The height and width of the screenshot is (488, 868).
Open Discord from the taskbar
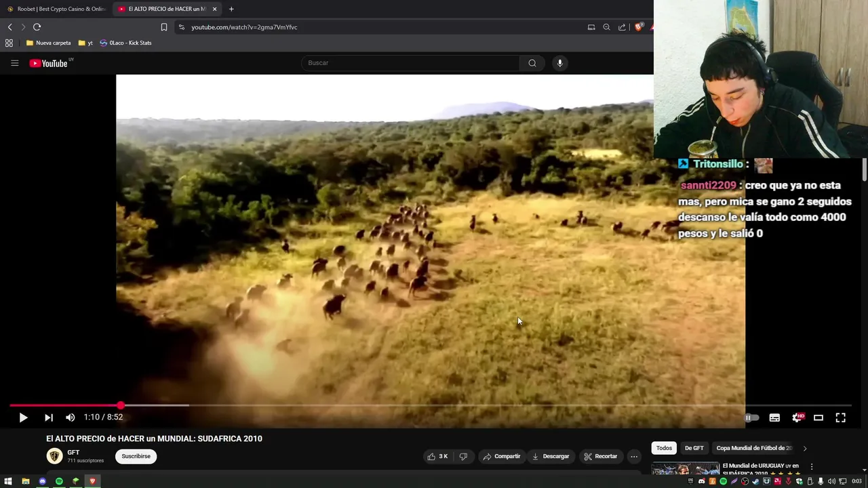[42, 481]
